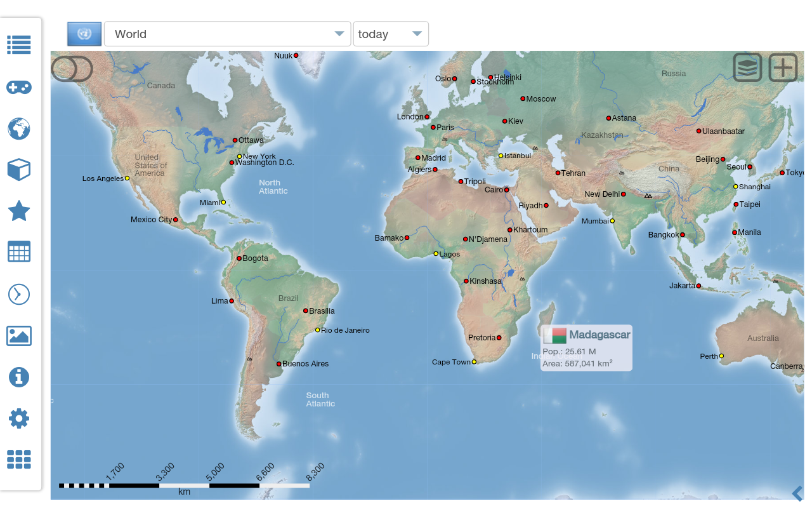This screenshot has height=508, width=812.
Task: Select the 3D cube icon
Action: [18, 170]
